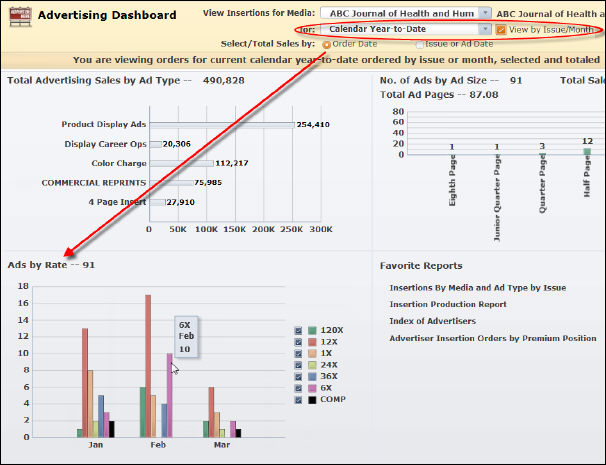
Task: Open the Index of Advertisers report
Action: 432,321
